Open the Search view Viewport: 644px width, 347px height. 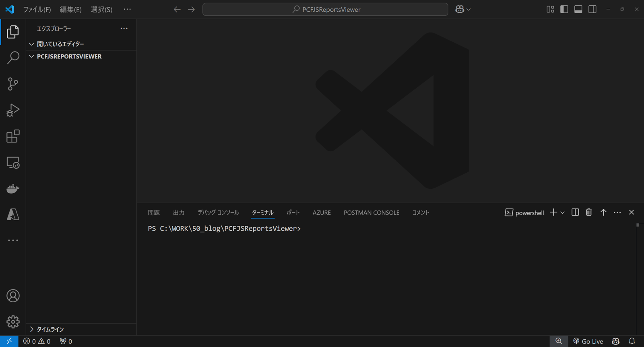(x=13, y=58)
